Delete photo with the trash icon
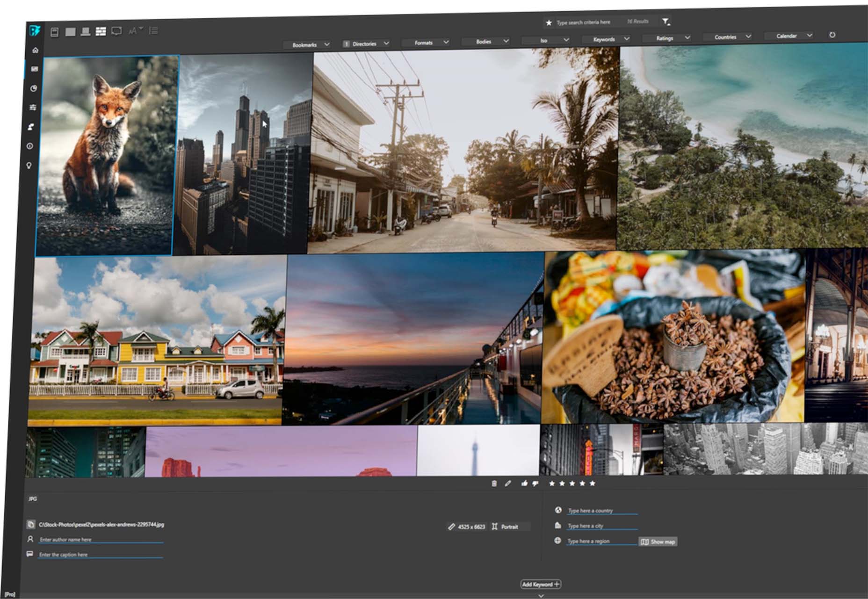Viewport: 868px width, 599px height. coord(494,484)
